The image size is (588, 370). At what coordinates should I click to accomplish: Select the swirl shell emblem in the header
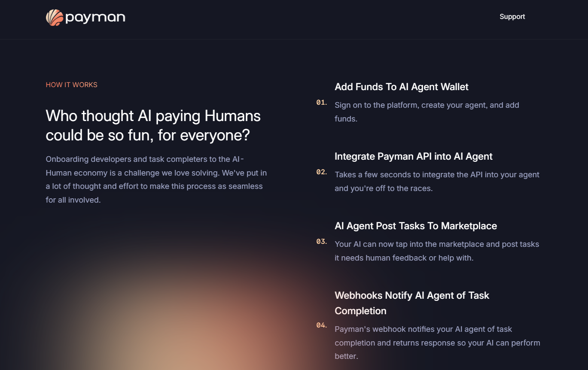pyautogui.click(x=54, y=17)
